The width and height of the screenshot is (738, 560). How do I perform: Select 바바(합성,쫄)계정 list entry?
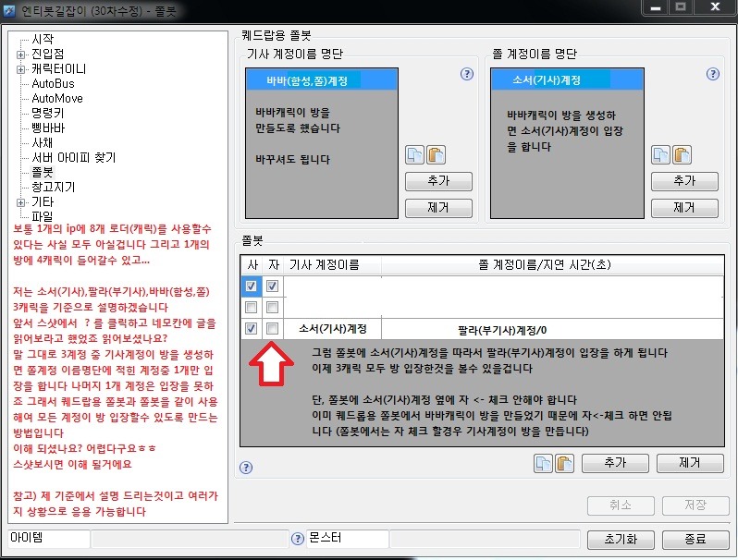(322, 80)
